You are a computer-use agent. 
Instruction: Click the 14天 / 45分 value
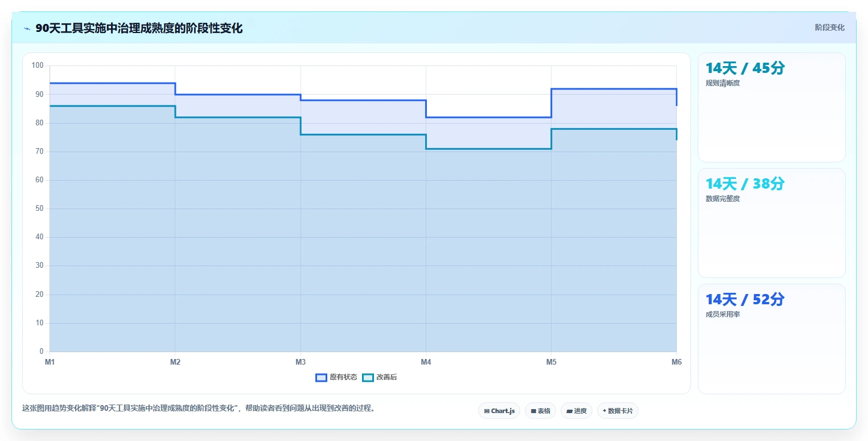point(745,68)
